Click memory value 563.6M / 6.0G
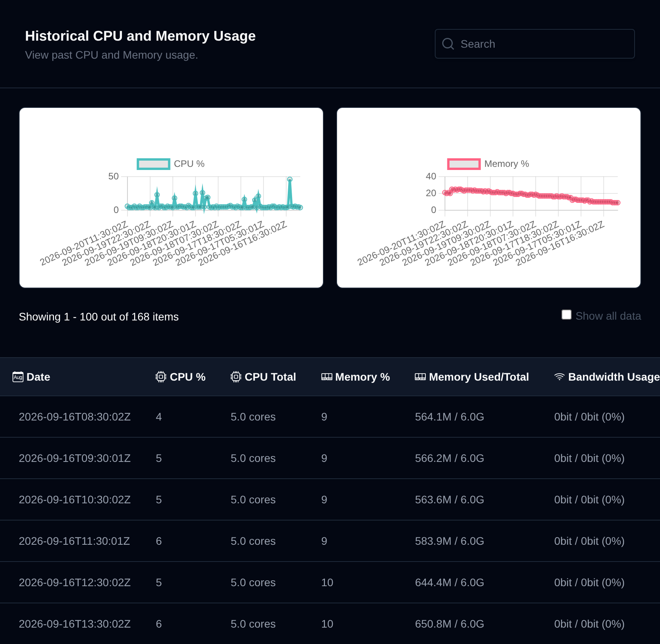This screenshot has width=660, height=644. click(x=450, y=500)
